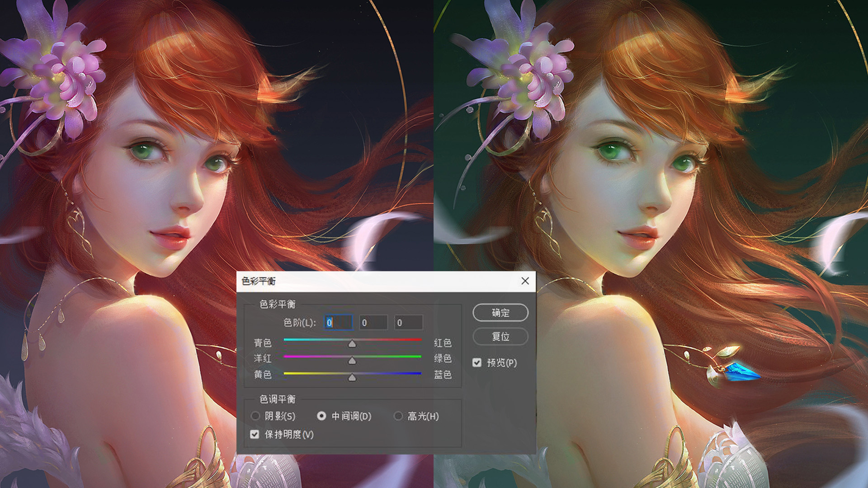Select the 阴影(S) shadows radio button
The image size is (868, 488).
point(255,416)
